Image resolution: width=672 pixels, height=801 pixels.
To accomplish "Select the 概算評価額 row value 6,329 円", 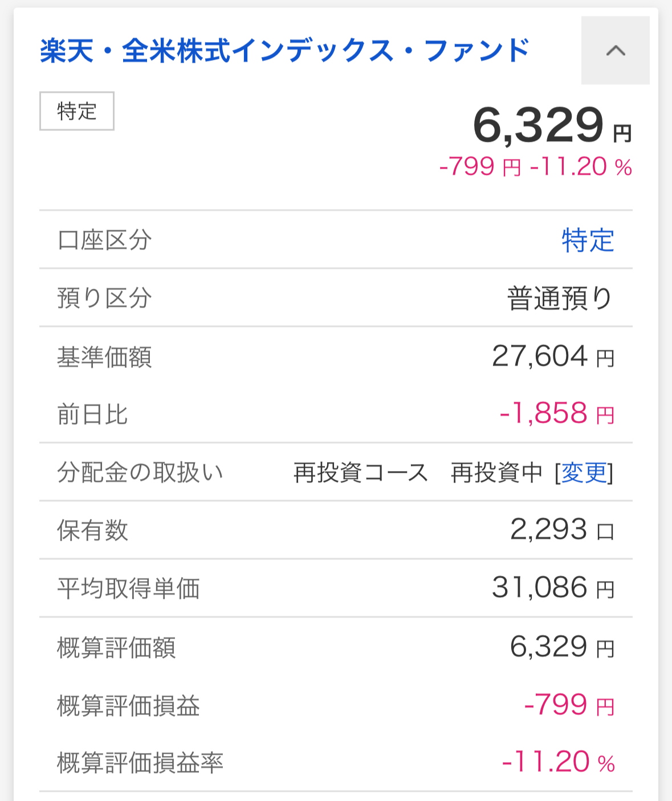I will 562,647.
